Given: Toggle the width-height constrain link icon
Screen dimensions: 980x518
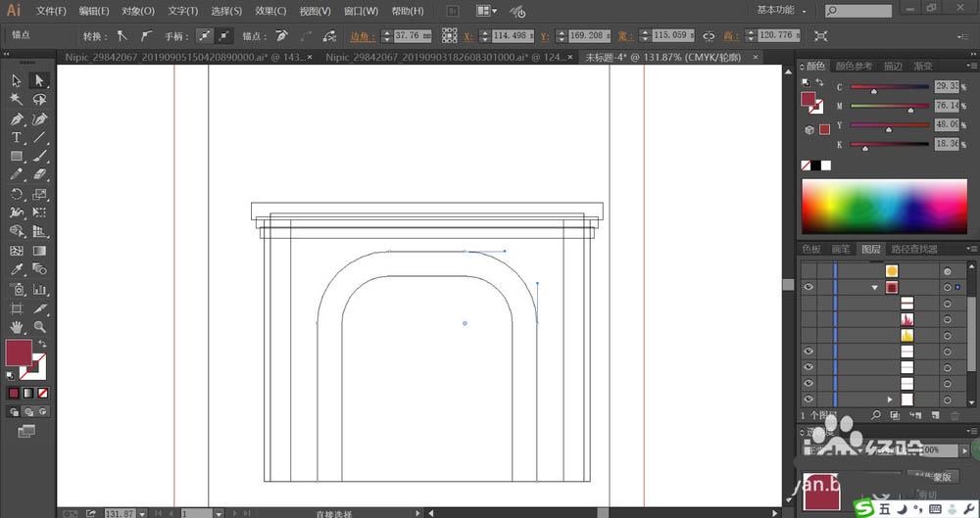Looking at the screenshot, I should click(x=709, y=36).
